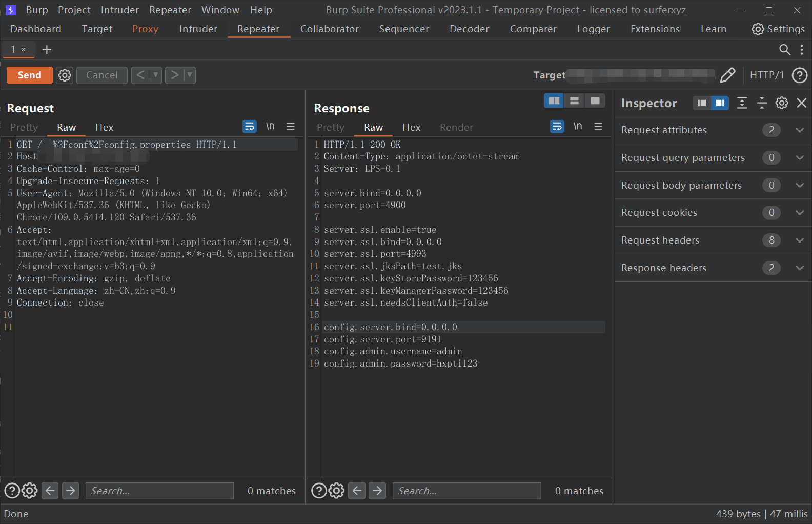Click the Send button
This screenshot has width=812, height=524.
pyautogui.click(x=30, y=75)
